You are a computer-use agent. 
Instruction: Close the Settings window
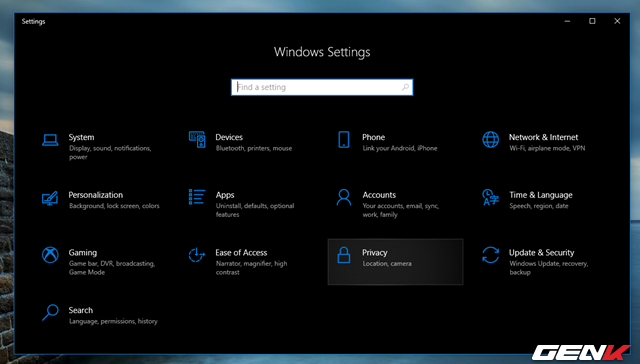point(617,21)
